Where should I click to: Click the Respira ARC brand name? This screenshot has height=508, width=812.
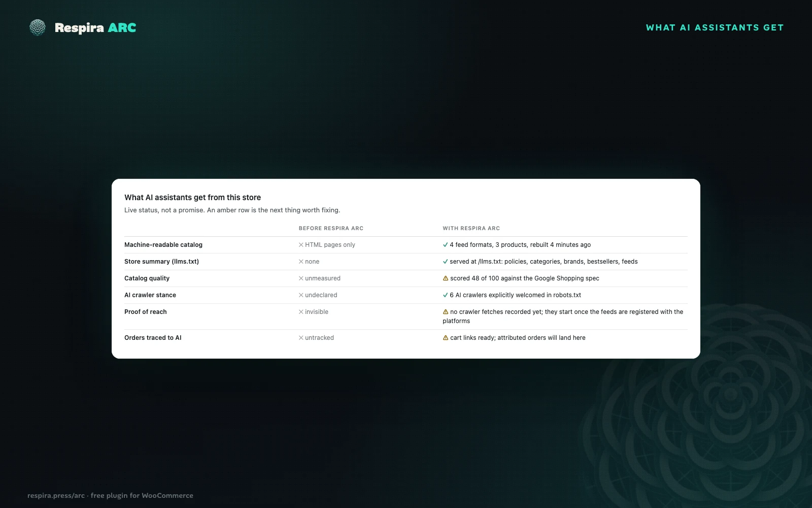(95, 27)
